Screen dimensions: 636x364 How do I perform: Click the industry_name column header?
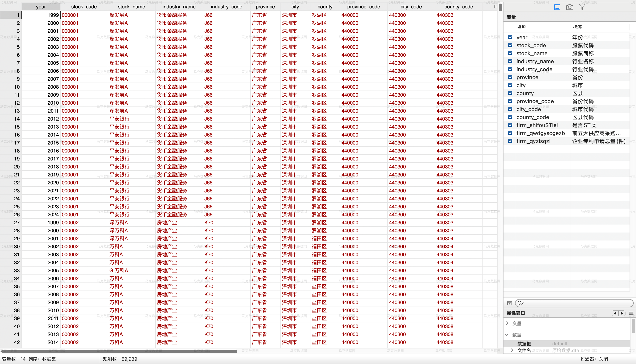tap(179, 7)
